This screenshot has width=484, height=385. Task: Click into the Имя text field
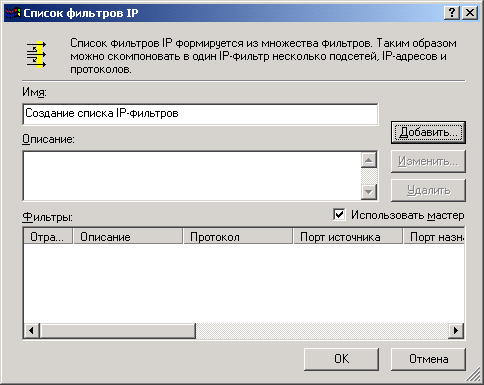pyautogui.click(x=200, y=114)
